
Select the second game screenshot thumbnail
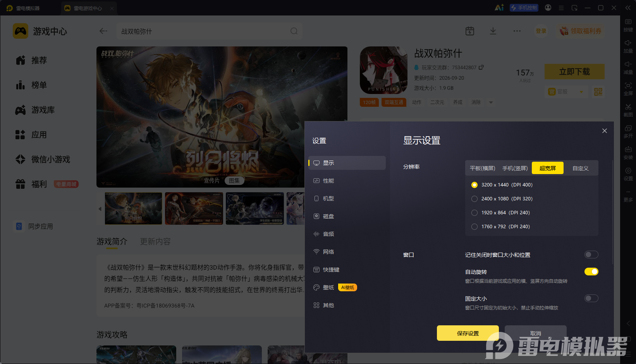click(x=194, y=208)
